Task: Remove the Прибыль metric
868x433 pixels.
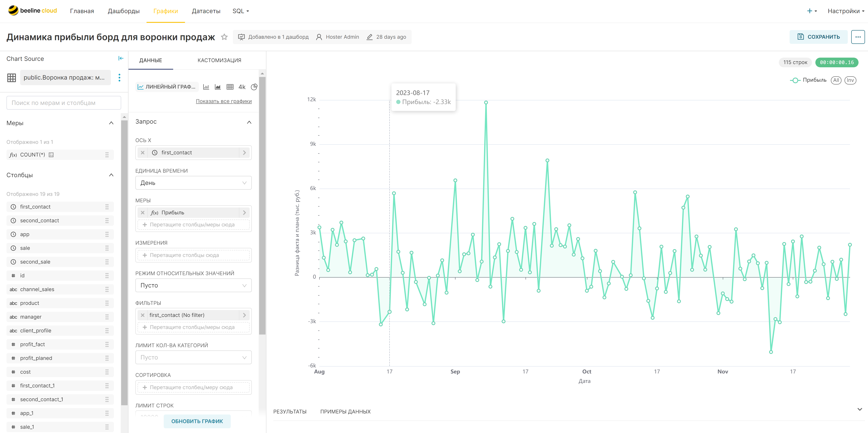Action: click(x=142, y=212)
